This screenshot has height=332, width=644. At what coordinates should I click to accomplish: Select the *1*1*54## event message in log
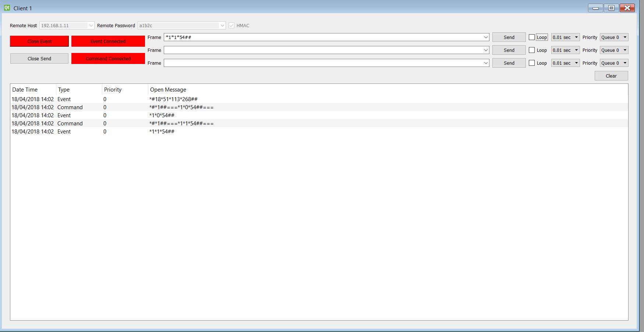[319, 131]
